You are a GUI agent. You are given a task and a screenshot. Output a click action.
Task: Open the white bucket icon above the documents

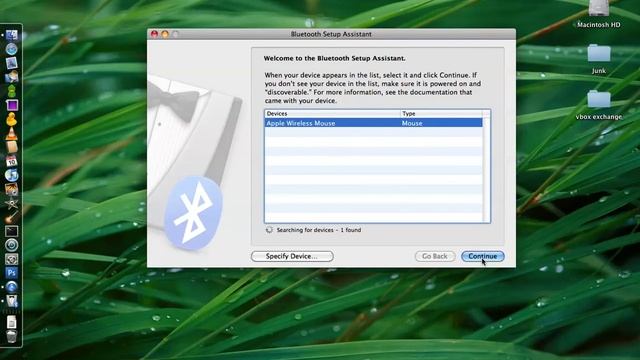11,301
